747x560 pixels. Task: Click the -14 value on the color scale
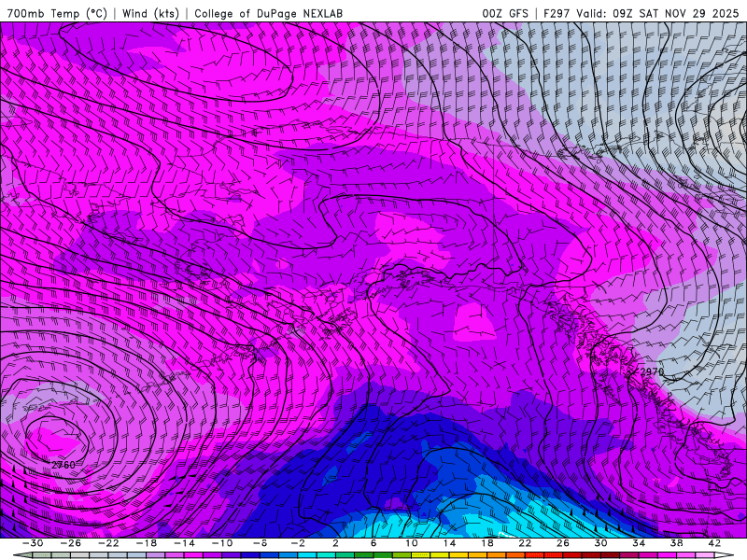pyautogui.click(x=184, y=543)
